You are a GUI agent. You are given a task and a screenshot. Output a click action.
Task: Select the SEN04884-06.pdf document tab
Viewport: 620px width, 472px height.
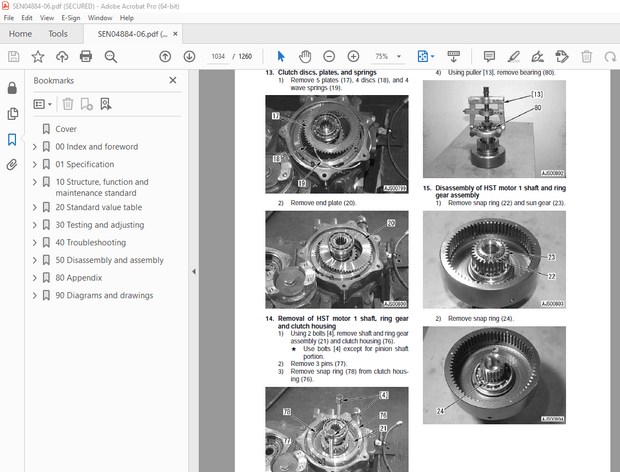132,34
